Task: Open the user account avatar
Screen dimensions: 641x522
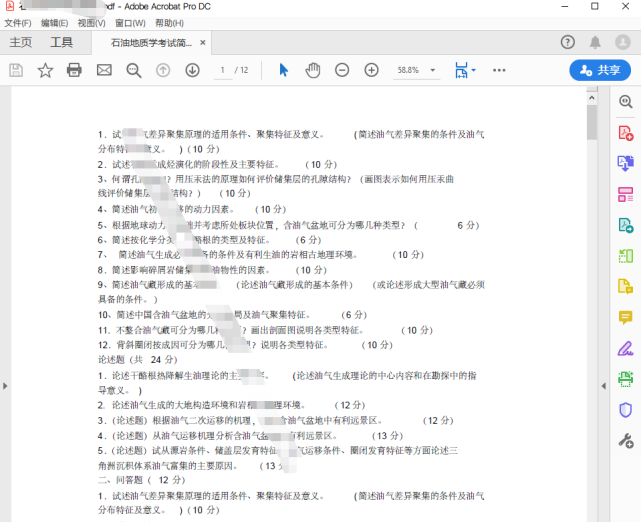Action: click(x=623, y=42)
